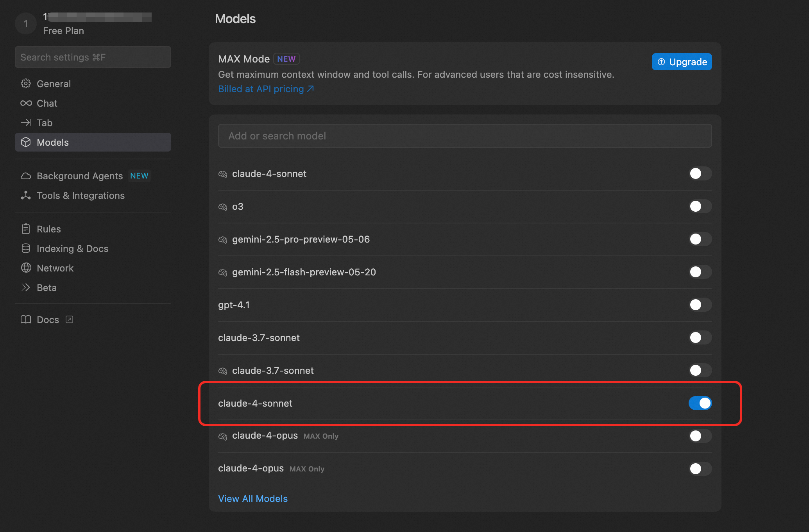The image size is (809, 532).
Task: Enable the o3 model toggle
Action: (x=700, y=206)
